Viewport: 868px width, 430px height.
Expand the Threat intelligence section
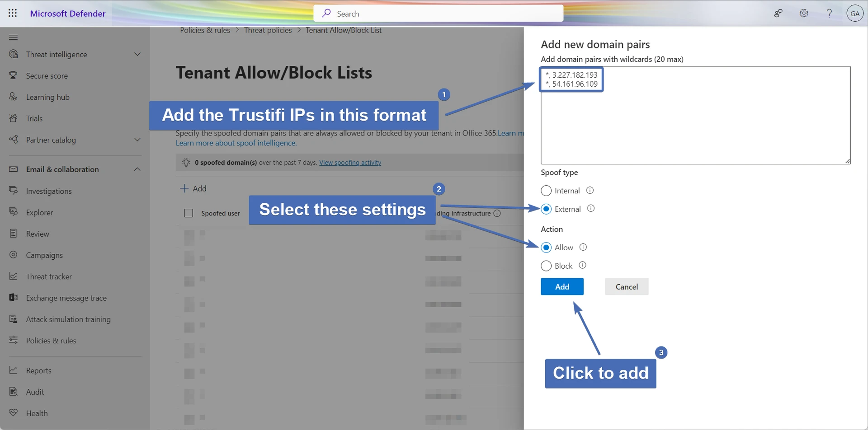pyautogui.click(x=137, y=54)
